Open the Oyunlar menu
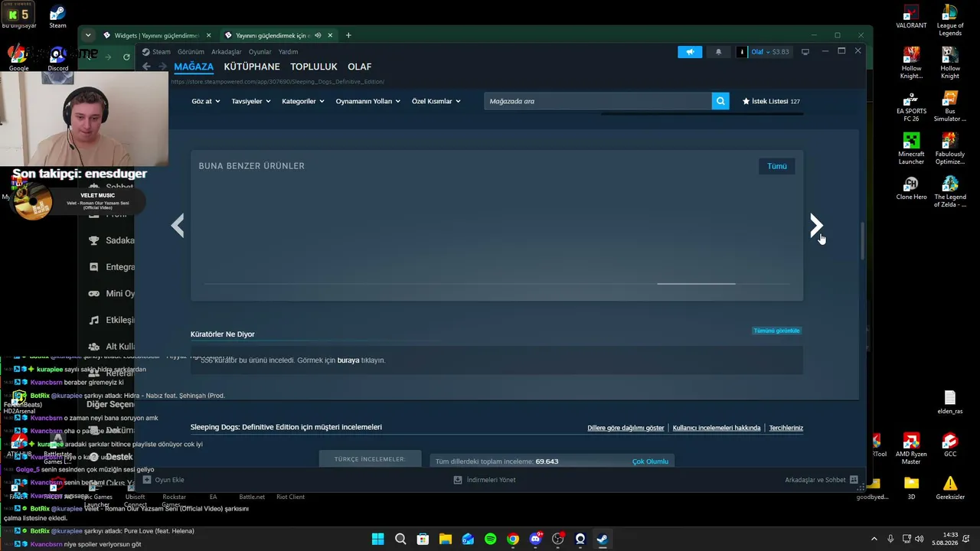This screenshot has height=551, width=980. [x=260, y=52]
